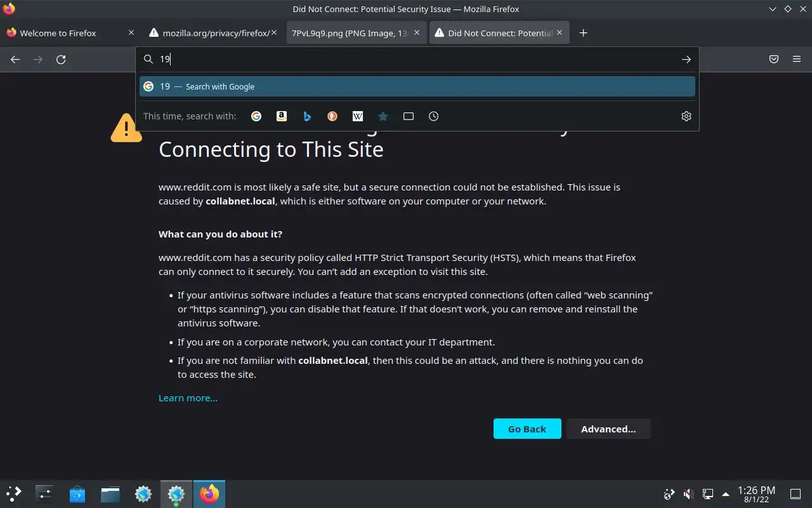Go back one page with the arrow
Screen dimensions: 812x508
point(15,59)
